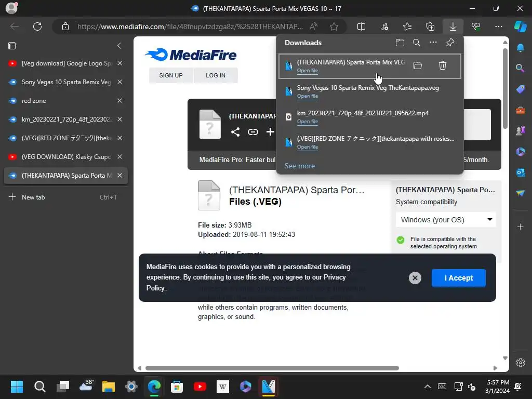Close the (THEKANTAPAPA) Sparta Porta tab
The height and width of the screenshot is (399, 532).
point(120,176)
